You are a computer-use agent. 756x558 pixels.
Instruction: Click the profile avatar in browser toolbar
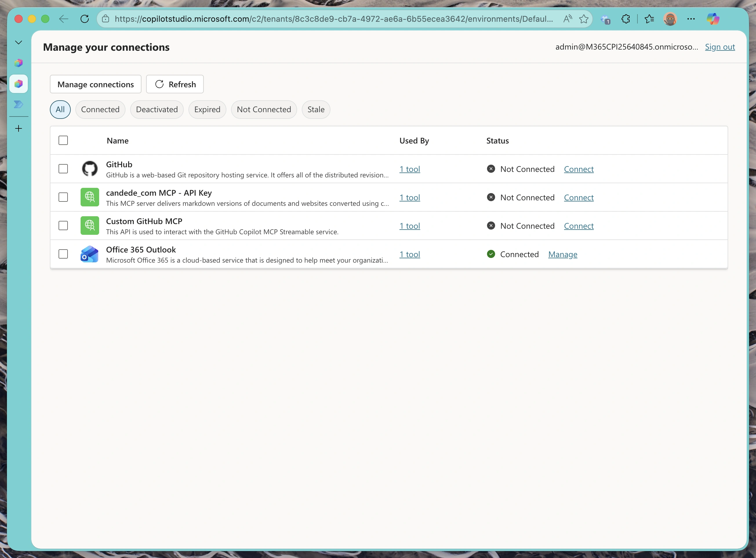(x=670, y=19)
